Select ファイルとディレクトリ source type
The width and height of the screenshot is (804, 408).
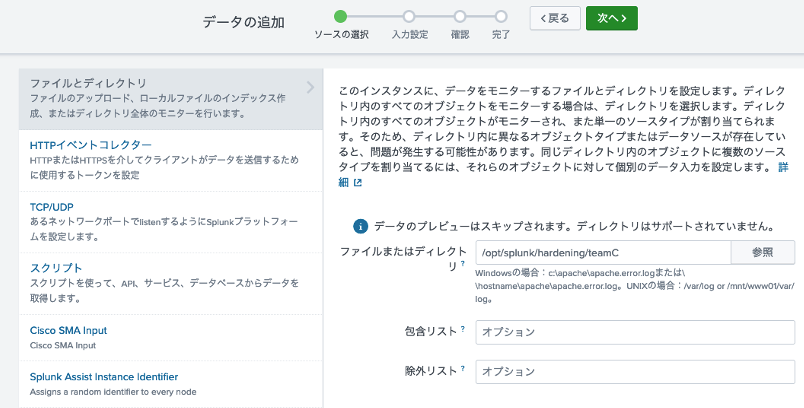(x=171, y=98)
